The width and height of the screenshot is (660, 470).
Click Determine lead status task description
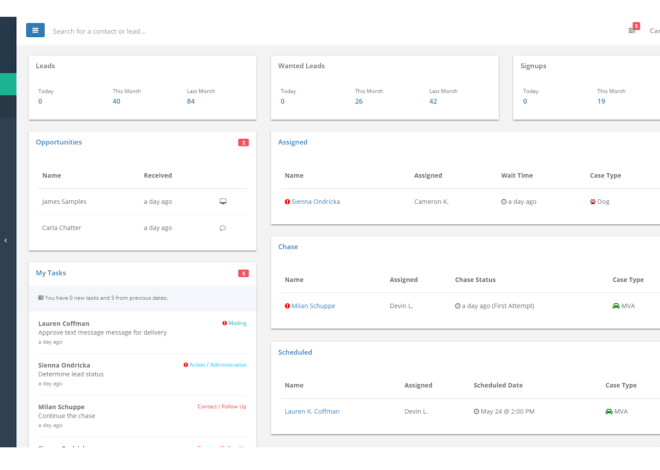71,374
